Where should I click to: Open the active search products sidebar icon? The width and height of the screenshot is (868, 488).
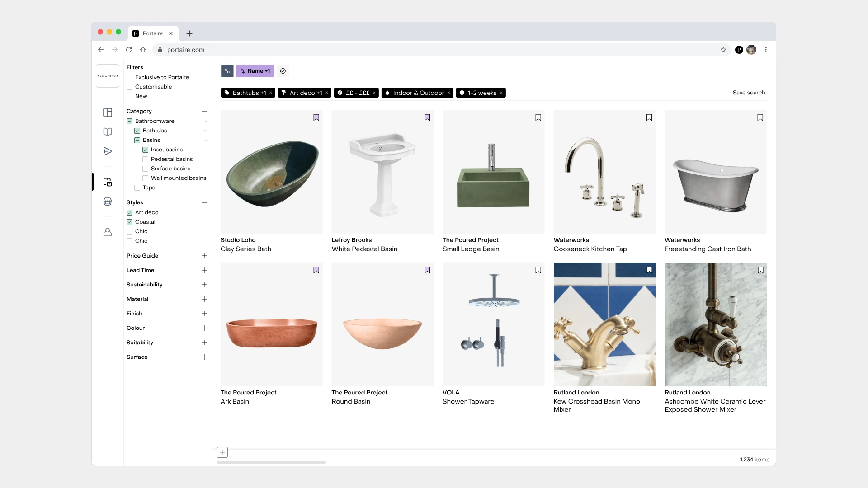(108, 182)
